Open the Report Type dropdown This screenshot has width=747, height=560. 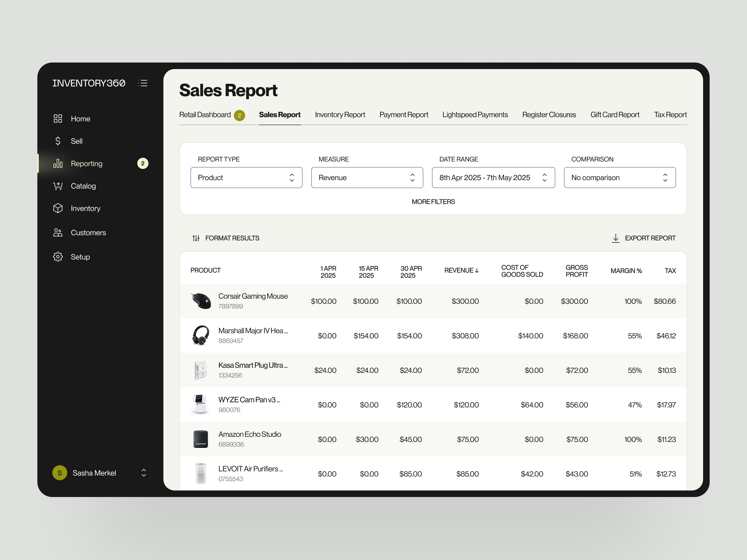click(x=246, y=178)
